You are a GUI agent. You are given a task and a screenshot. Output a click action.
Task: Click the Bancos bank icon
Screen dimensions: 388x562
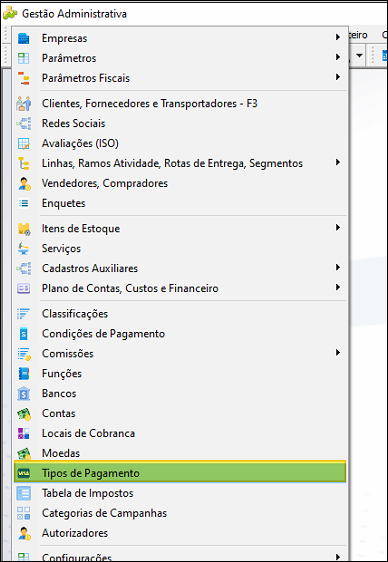pos(24,394)
